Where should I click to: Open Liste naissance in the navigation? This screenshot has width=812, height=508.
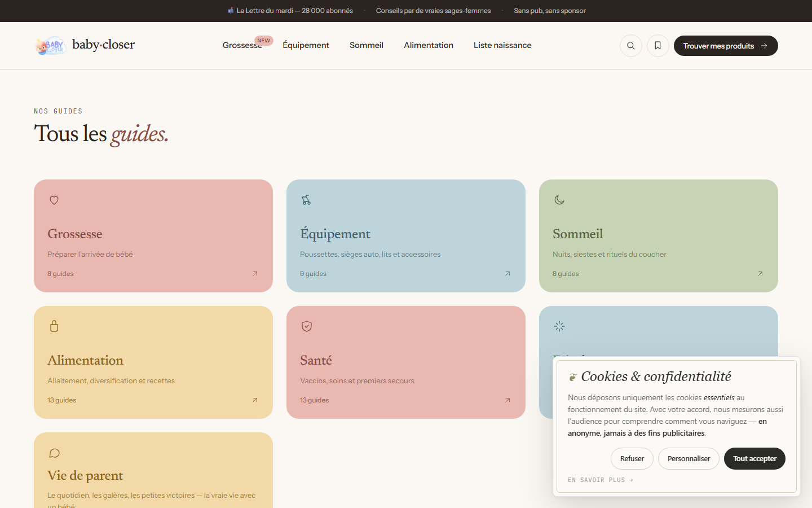[502, 45]
